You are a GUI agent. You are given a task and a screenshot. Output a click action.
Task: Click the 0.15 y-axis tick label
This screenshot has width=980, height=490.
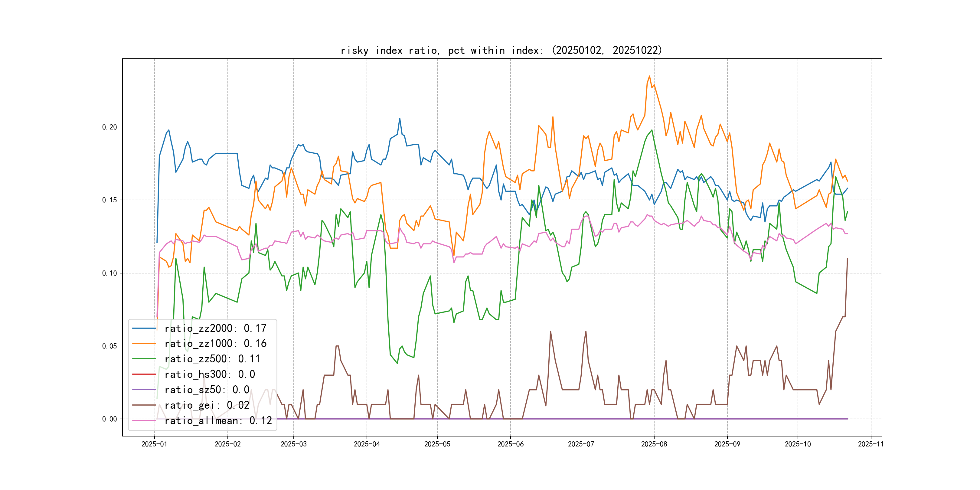point(109,200)
